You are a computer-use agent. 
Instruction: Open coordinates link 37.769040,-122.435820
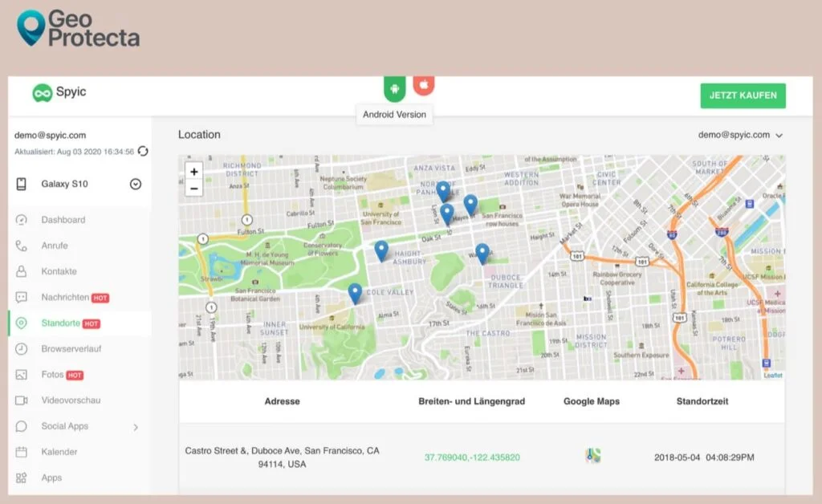(472, 457)
